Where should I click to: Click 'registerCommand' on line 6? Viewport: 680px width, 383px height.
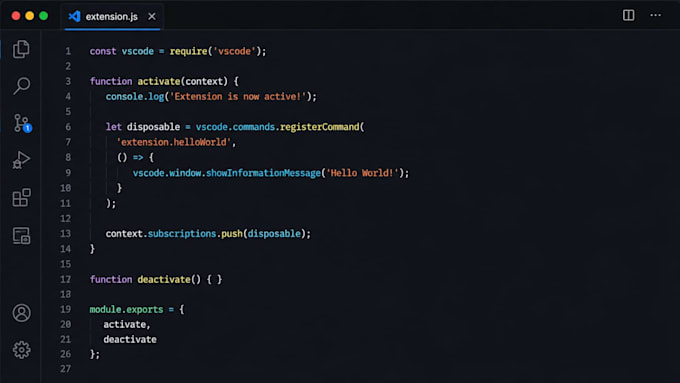[320, 127]
